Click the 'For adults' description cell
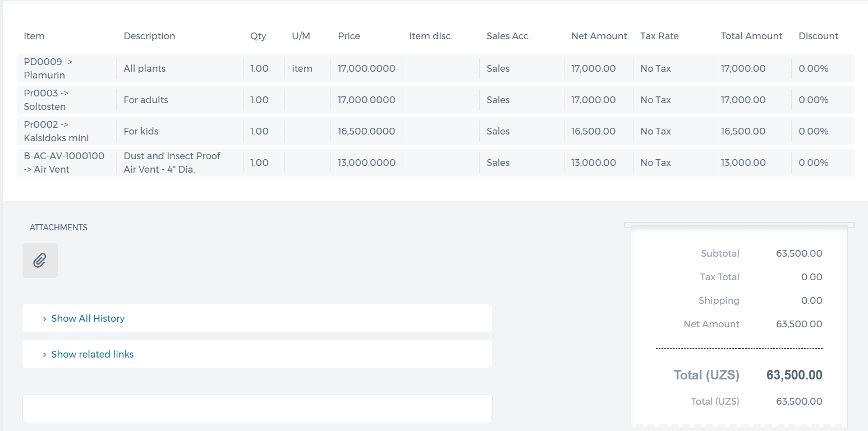The height and width of the screenshot is (431, 868). pos(180,100)
